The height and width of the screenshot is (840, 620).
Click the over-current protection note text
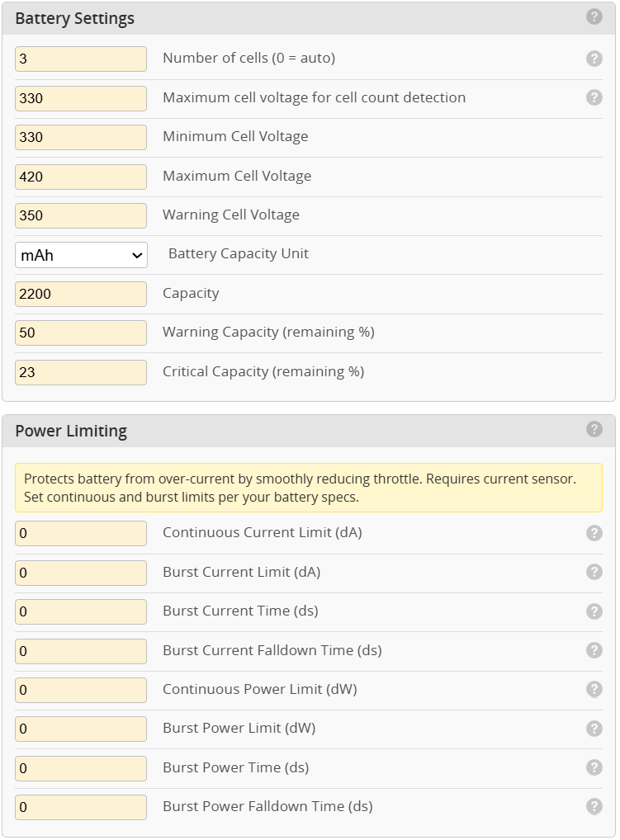pos(300,488)
